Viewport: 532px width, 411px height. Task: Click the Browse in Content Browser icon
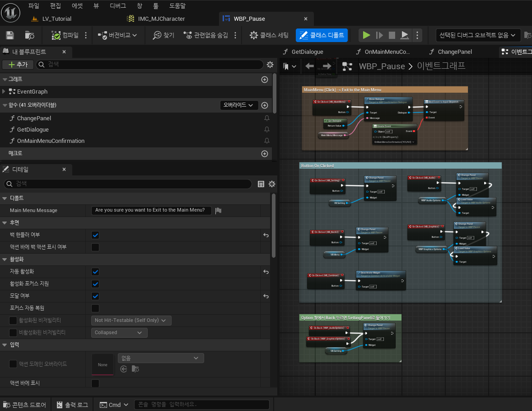click(30, 35)
